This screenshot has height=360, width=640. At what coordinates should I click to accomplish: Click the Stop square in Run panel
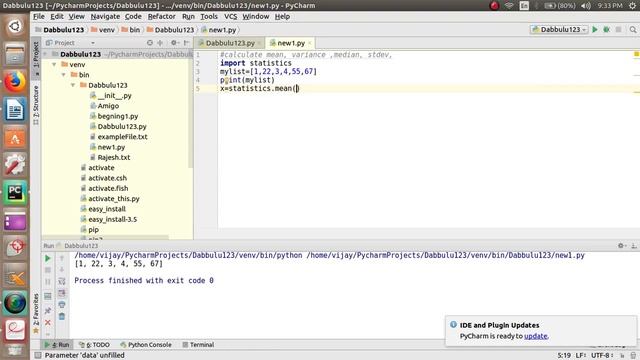click(48, 270)
